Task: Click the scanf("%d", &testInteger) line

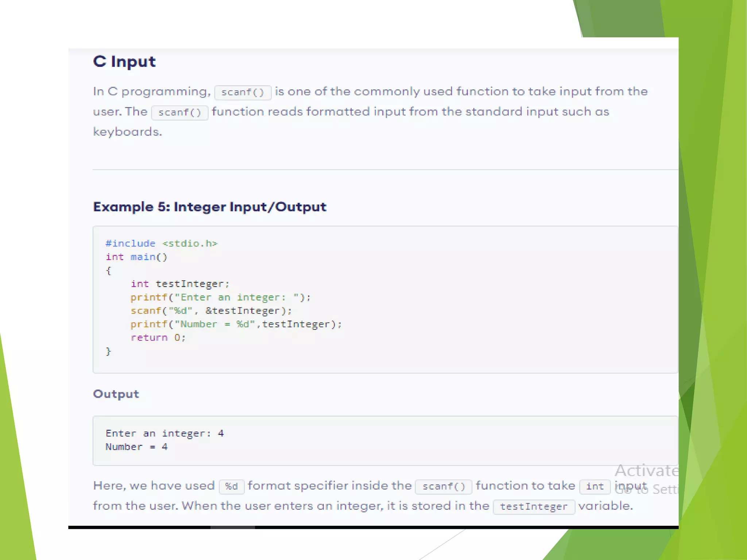Action: (212, 311)
